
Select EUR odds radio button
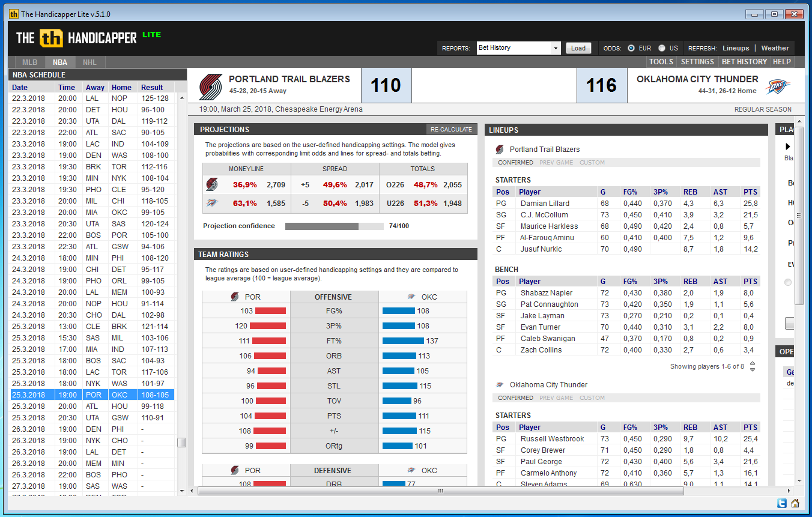(x=631, y=48)
